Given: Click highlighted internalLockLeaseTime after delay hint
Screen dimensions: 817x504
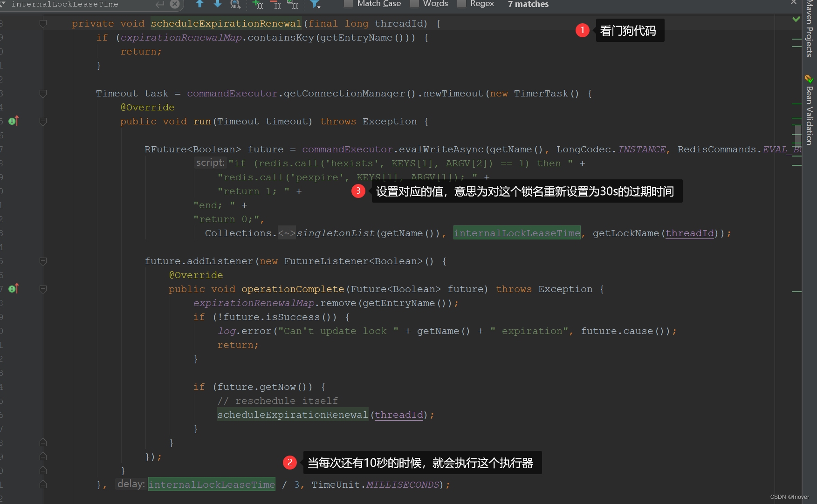Looking at the screenshot, I should click(212, 484).
